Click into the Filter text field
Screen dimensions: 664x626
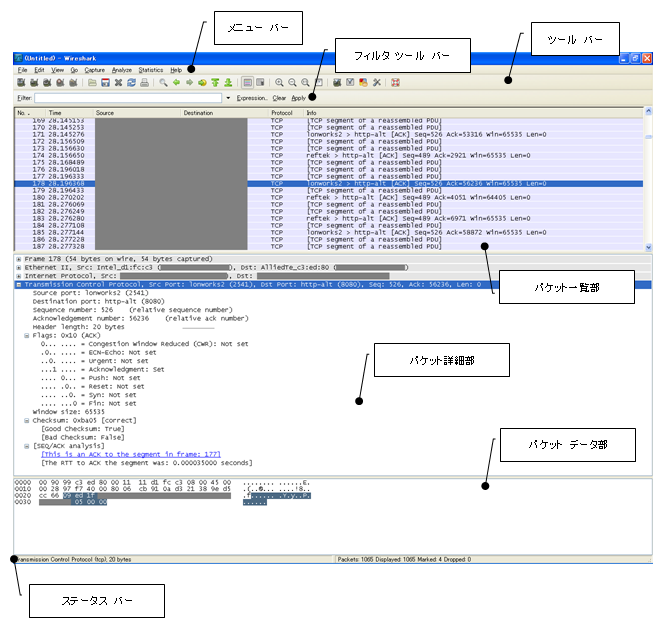pos(128,99)
